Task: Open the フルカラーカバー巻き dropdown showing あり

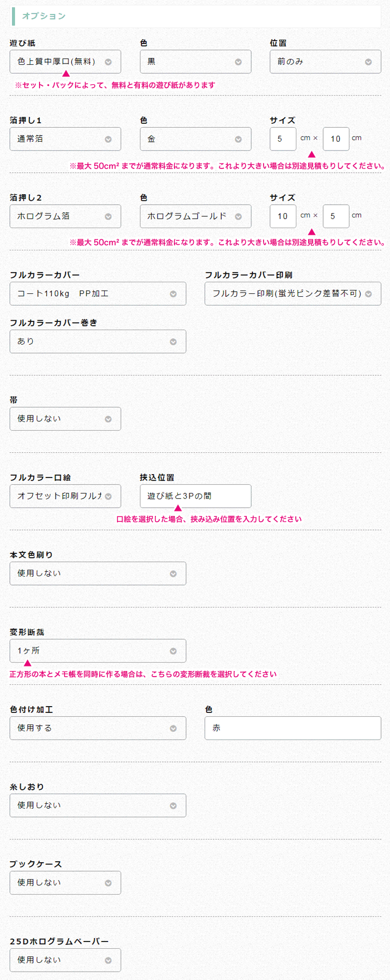Action: (x=98, y=341)
